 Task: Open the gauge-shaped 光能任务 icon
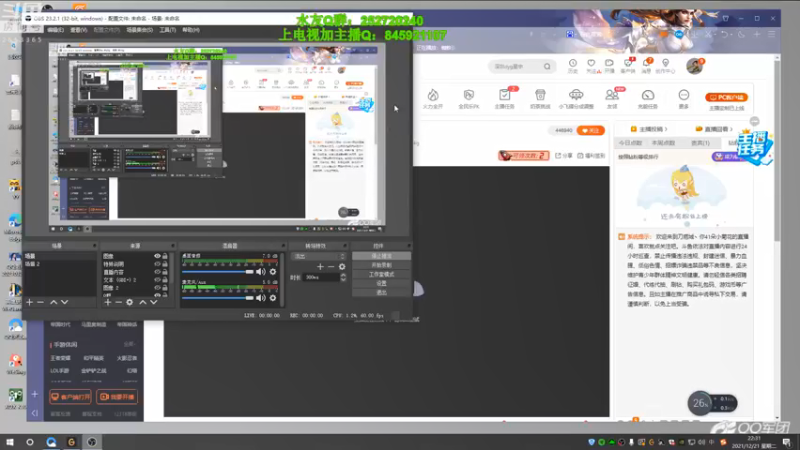click(x=648, y=95)
